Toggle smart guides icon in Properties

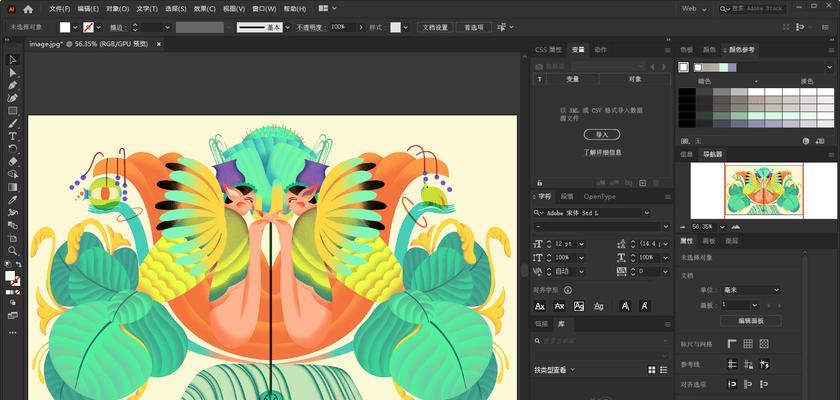tap(764, 364)
